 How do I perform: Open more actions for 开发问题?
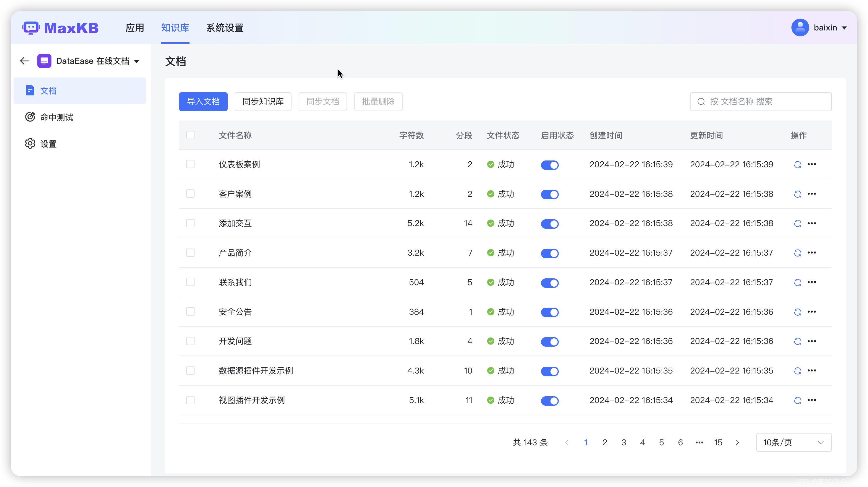point(812,341)
